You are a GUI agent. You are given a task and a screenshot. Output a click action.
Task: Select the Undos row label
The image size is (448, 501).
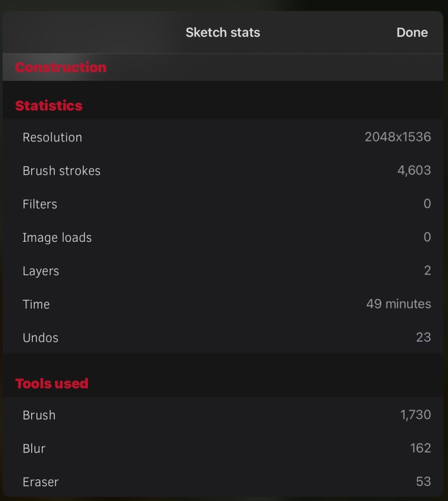[x=40, y=337]
